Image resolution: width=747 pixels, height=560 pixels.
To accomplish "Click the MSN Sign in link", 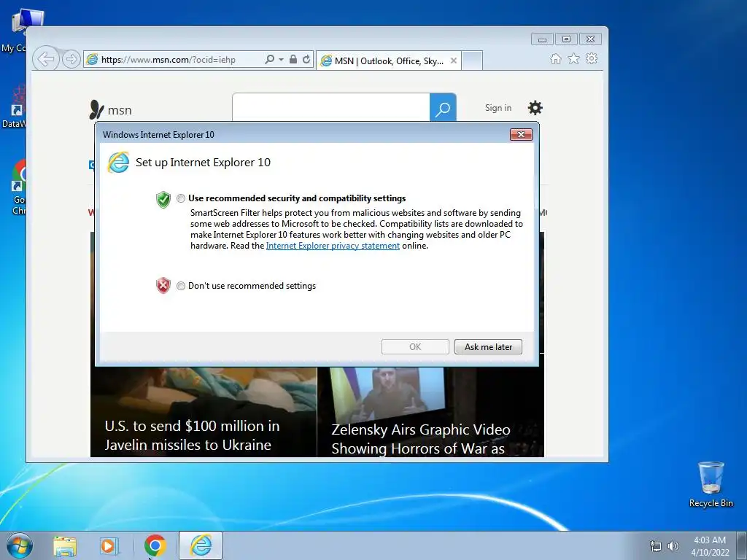I will [498, 108].
